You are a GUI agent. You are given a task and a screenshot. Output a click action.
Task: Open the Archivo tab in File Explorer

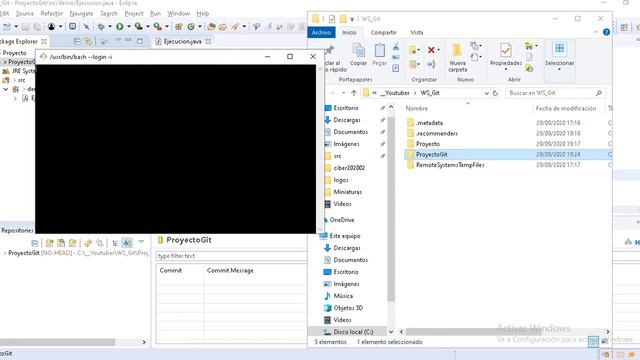pyautogui.click(x=321, y=32)
